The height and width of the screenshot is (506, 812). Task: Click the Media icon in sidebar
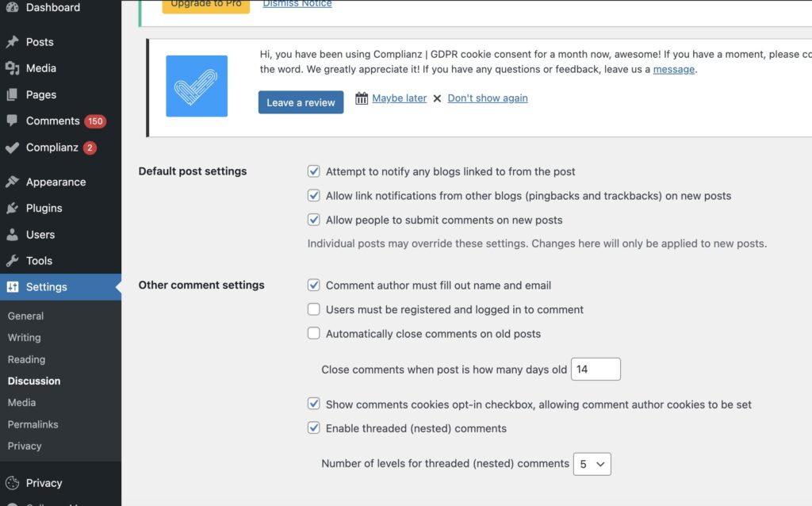pos(12,68)
